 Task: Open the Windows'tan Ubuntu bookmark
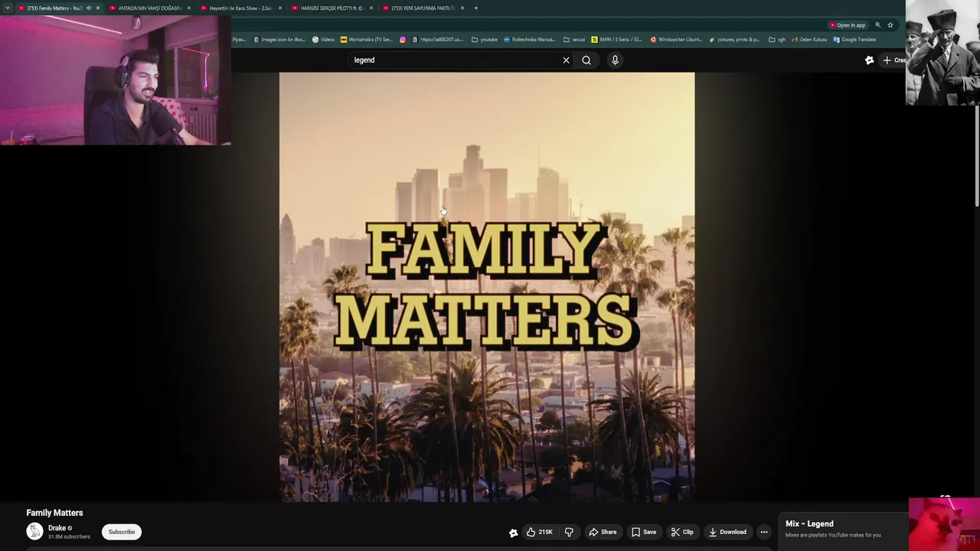[676, 40]
